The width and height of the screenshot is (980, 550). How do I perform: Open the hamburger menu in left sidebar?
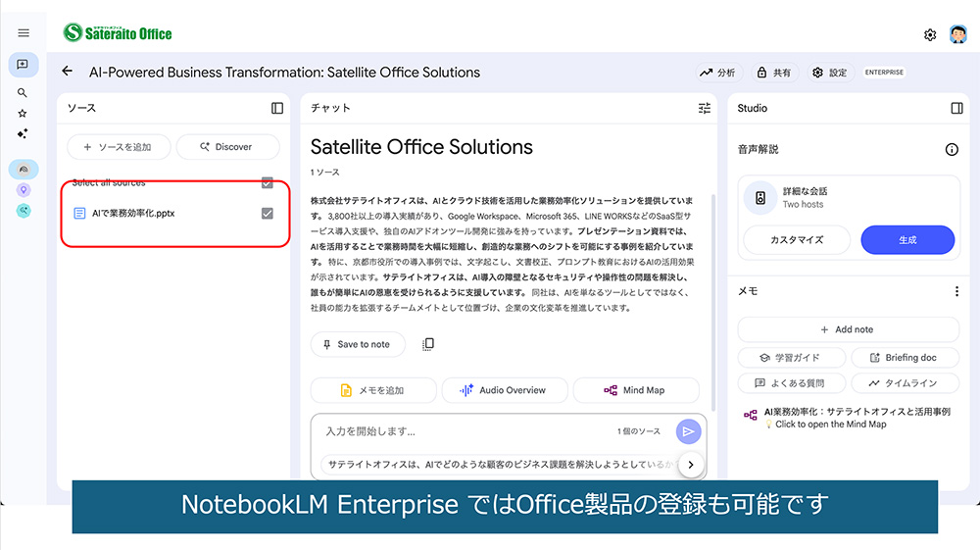(x=24, y=33)
